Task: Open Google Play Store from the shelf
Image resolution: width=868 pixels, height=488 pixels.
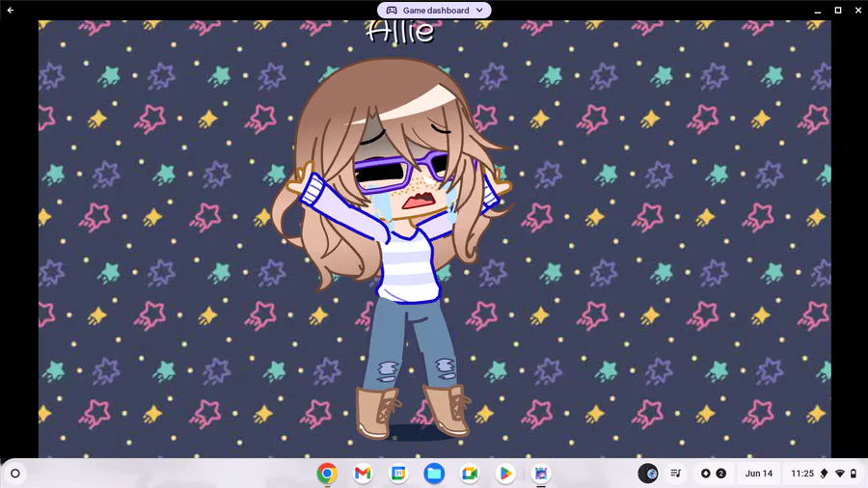Action: click(504, 474)
